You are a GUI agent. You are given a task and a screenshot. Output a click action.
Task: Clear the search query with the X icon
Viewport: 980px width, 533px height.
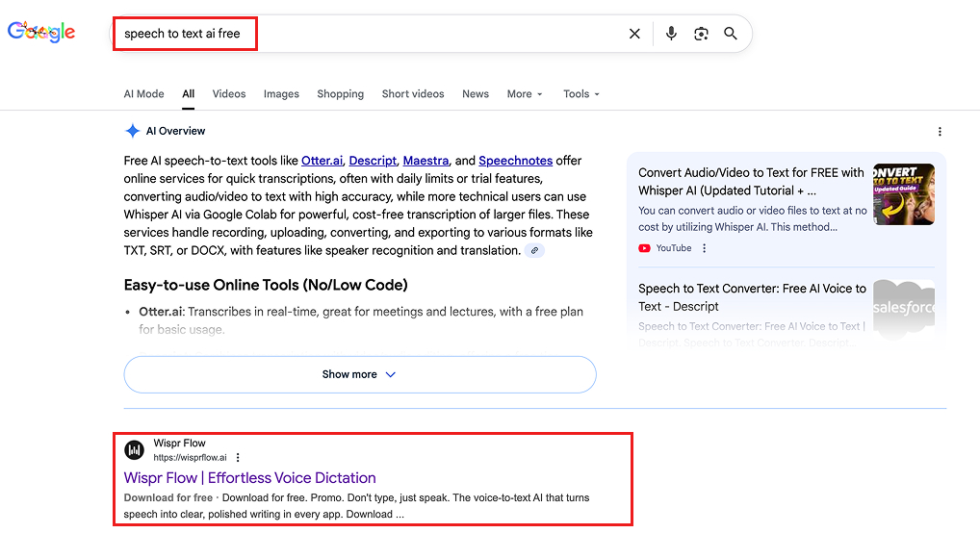(634, 34)
